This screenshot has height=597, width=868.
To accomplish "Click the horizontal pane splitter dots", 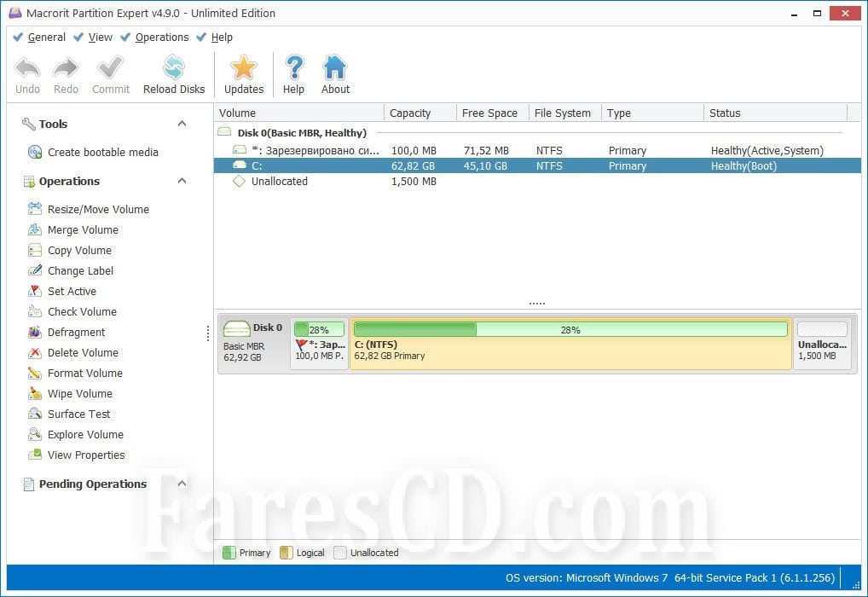I will click(x=536, y=304).
